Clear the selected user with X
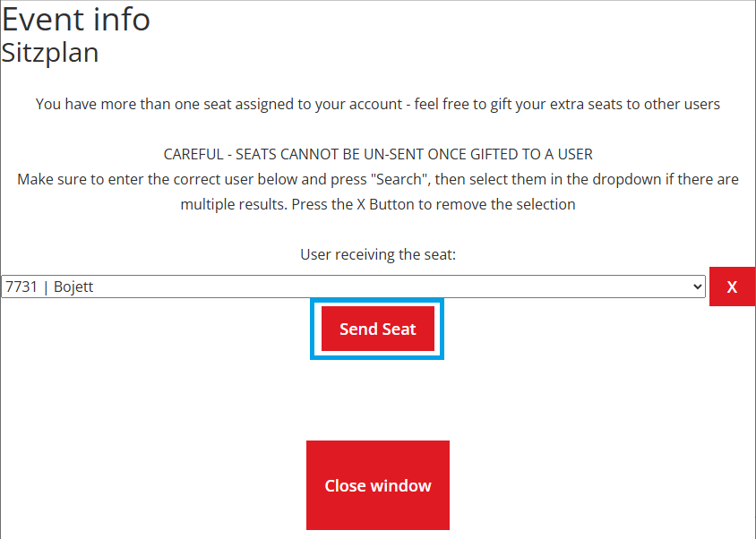Image resolution: width=756 pixels, height=539 pixels. click(732, 287)
